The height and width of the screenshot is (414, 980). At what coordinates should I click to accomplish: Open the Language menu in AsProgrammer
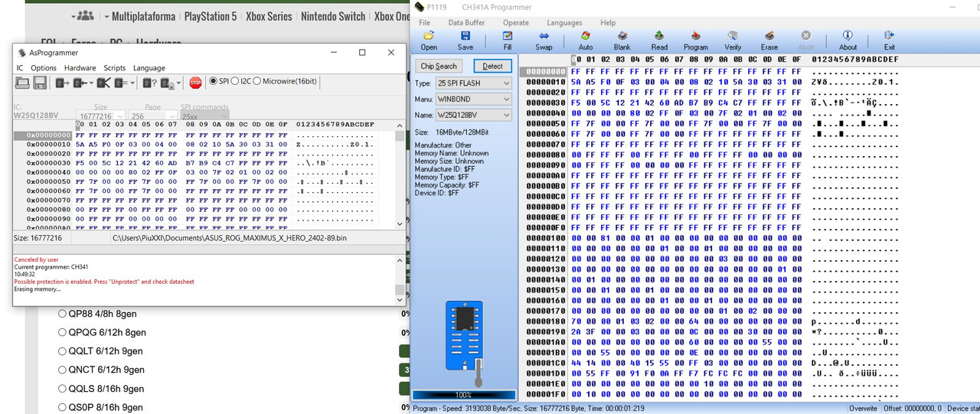(149, 68)
